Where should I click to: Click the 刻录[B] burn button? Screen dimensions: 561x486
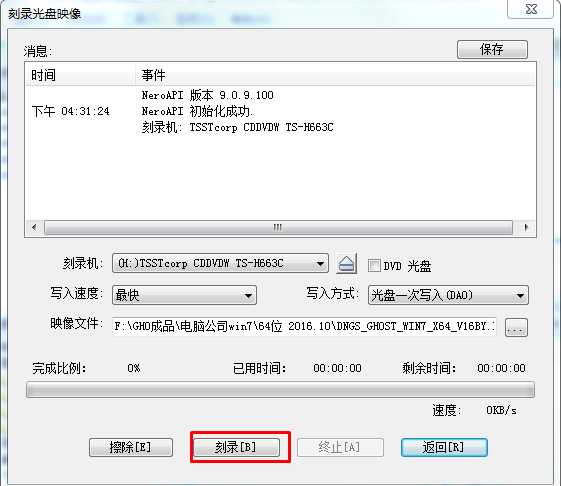pos(236,447)
